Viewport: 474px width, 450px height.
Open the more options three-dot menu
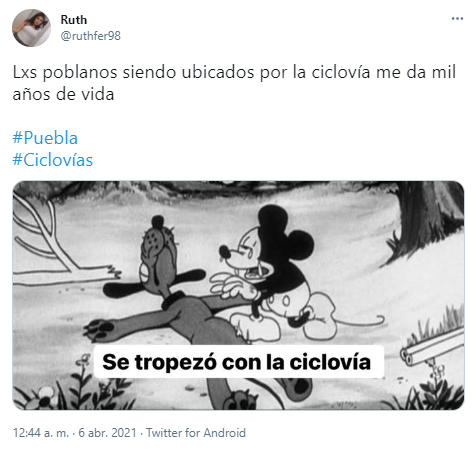[457, 19]
